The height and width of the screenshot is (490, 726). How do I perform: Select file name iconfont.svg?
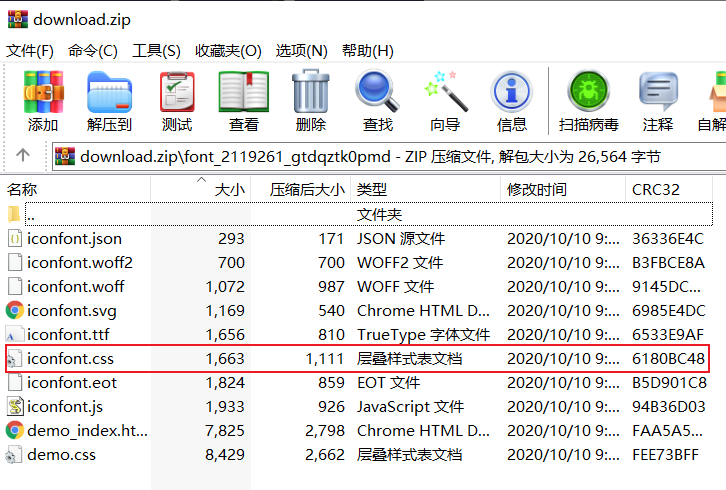pyautogui.click(x=72, y=311)
